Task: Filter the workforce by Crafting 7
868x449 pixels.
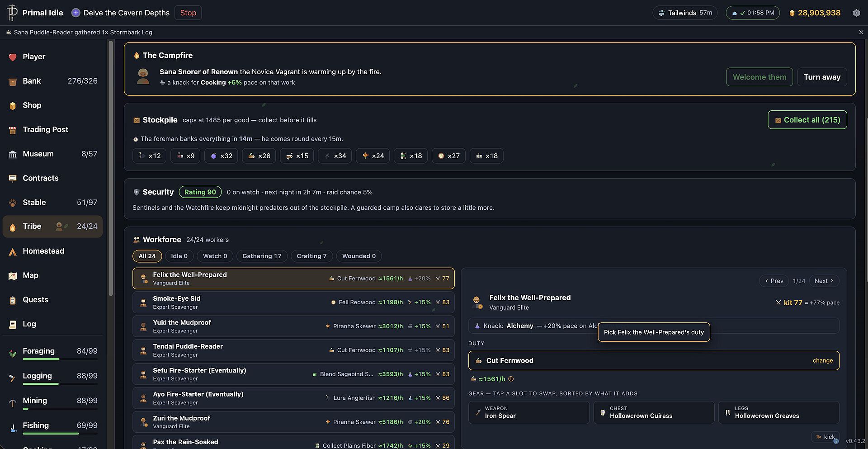Action: coord(311,256)
